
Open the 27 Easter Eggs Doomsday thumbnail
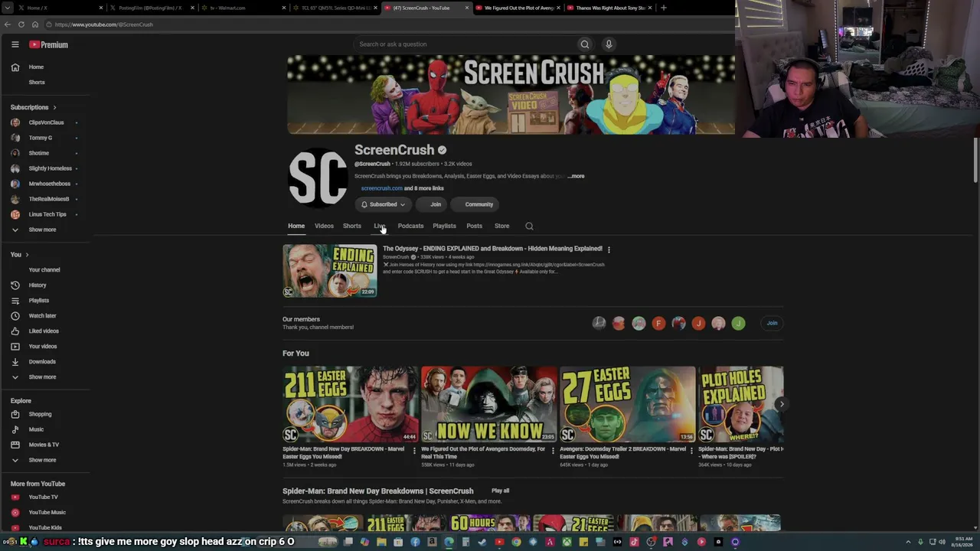click(628, 404)
